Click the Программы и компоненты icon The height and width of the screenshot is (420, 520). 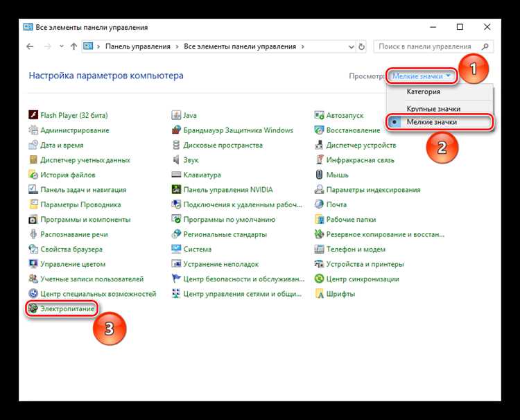[33, 220]
